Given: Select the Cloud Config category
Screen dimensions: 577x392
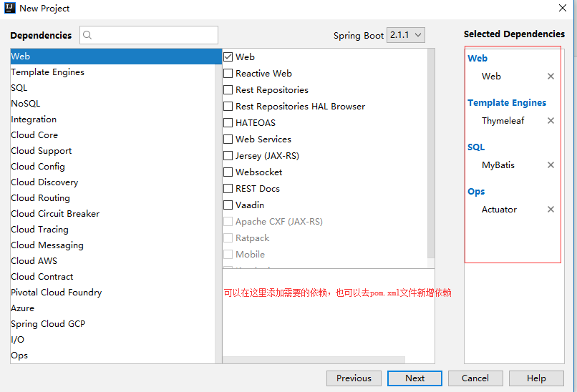Looking at the screenshot, I should (112, 166).
